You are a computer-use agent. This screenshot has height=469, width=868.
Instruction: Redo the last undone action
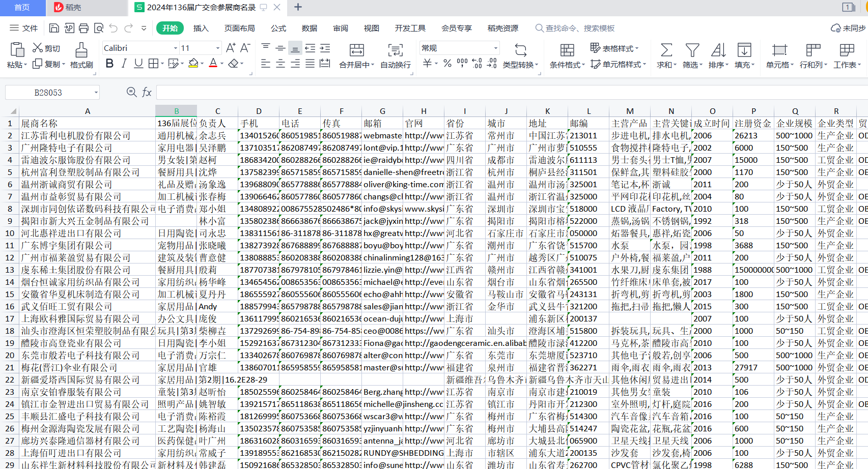129,28
